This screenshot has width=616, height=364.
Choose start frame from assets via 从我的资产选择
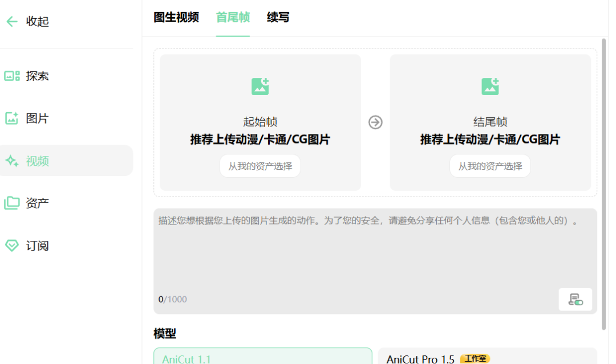point(260,166)
